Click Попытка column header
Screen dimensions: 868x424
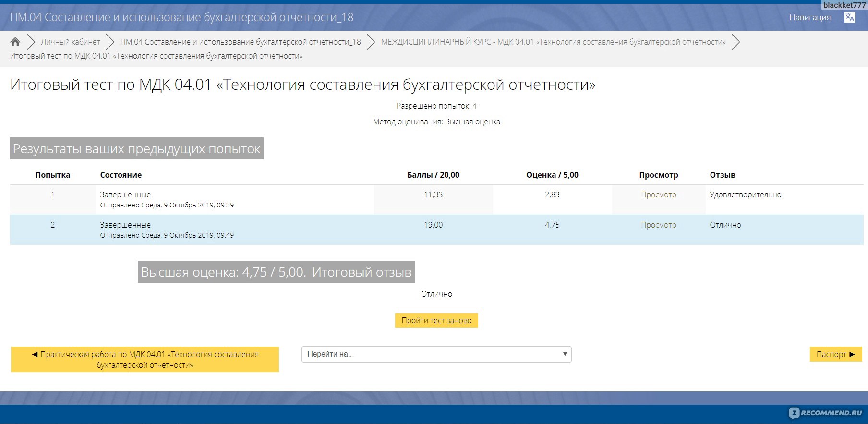(53, 175)
